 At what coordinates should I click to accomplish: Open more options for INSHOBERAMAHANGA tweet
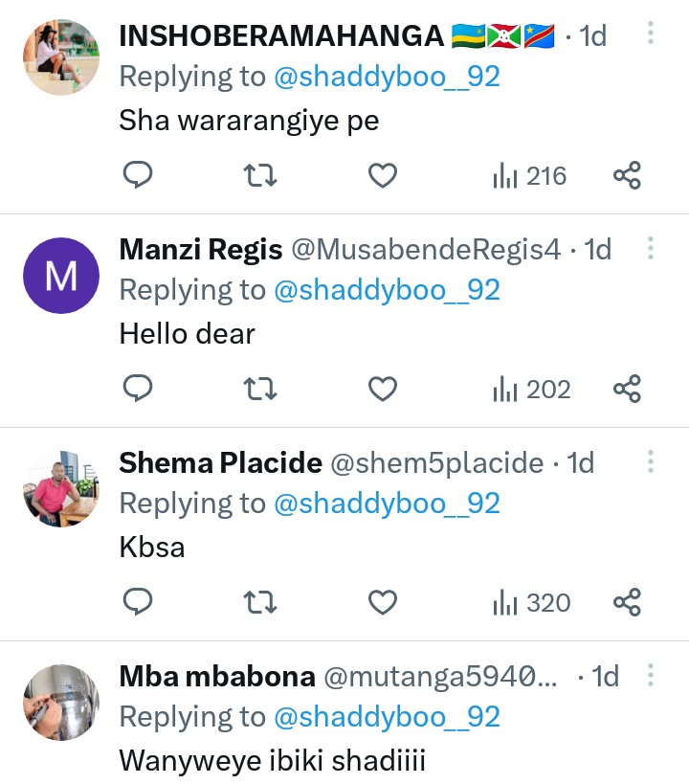point(651,34)
